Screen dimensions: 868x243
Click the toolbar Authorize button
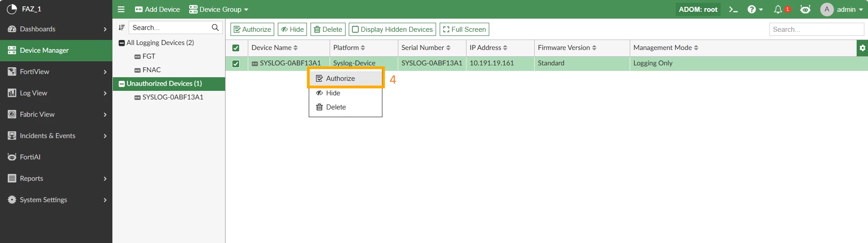pos(252,30)
